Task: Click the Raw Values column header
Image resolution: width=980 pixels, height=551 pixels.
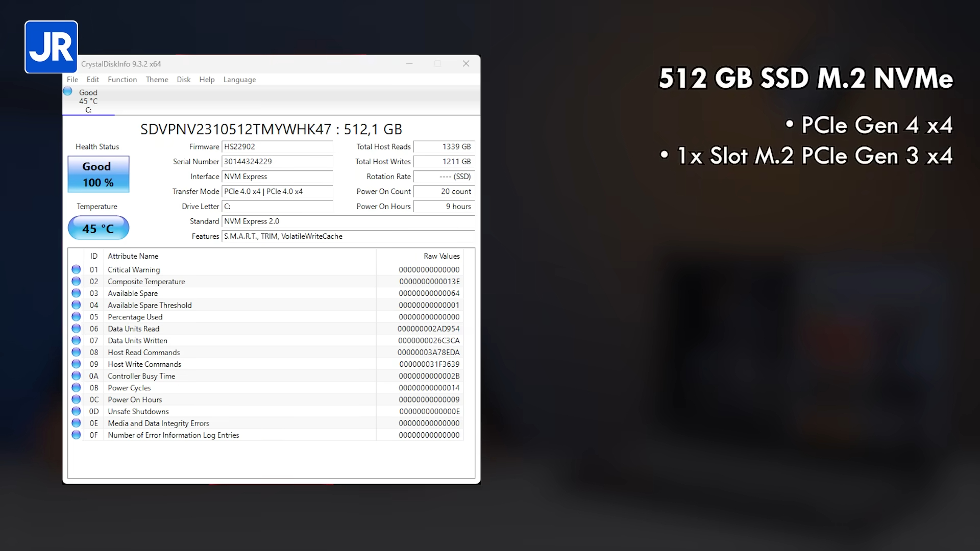Action: coord(441,256)
